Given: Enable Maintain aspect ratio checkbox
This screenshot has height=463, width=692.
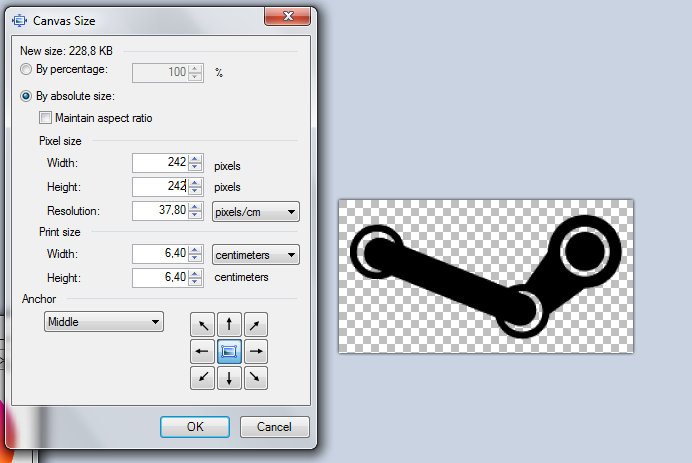Looking at the screenshot, I should click(x=45, y=118).
